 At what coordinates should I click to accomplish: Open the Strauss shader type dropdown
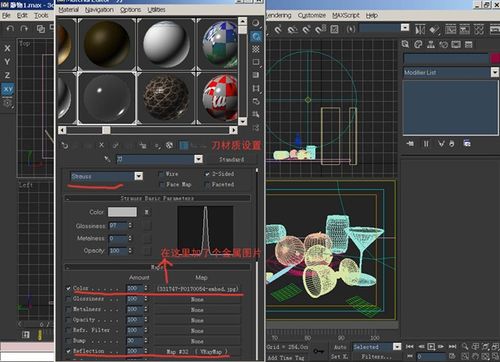139,176
